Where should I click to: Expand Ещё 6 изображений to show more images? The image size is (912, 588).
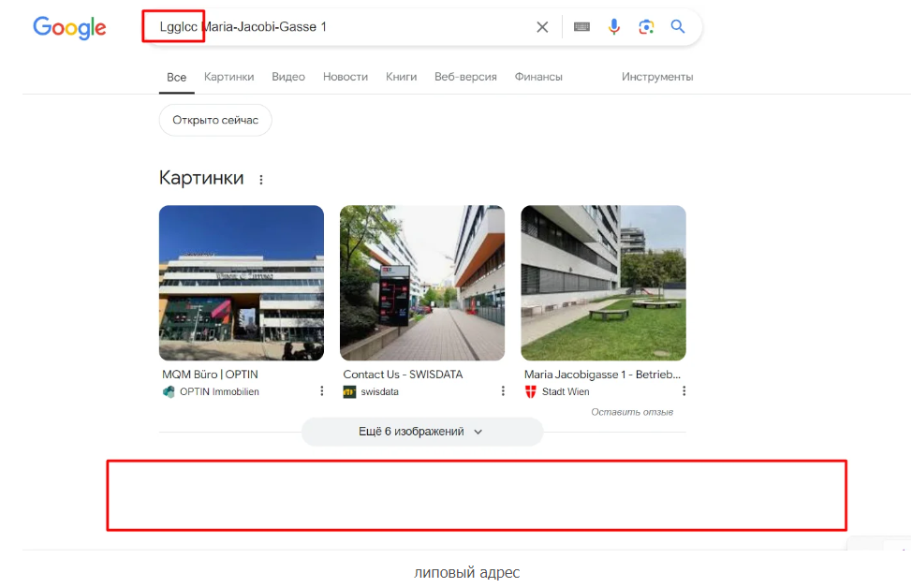(x=421, y=432)
